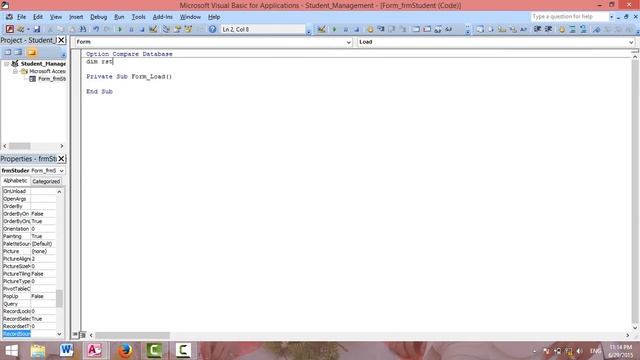Collapse the Student_Management project tree node
This screenshot has width=640, height=360.
coord(7,64)
